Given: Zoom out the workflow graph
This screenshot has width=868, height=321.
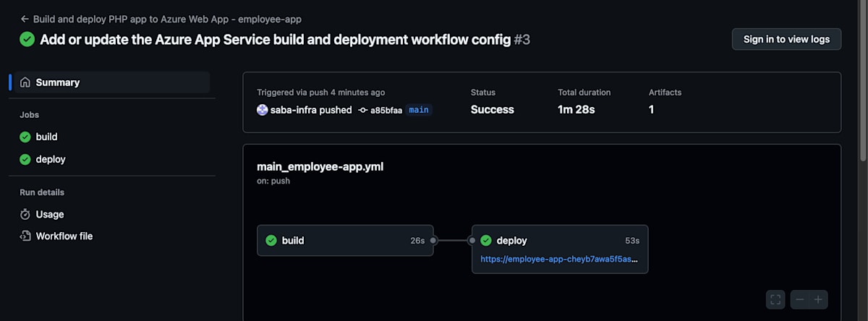Looking at the screenshot, I should coord(799,299).
